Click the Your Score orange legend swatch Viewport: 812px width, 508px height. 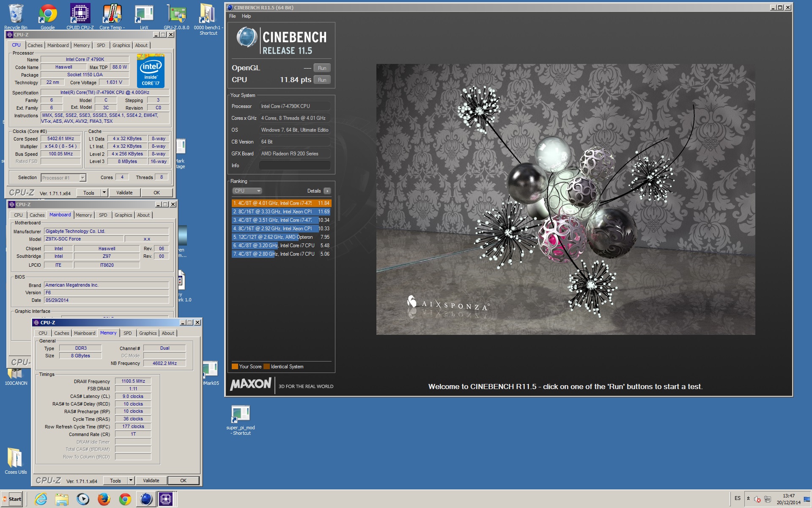pos(235,367)
